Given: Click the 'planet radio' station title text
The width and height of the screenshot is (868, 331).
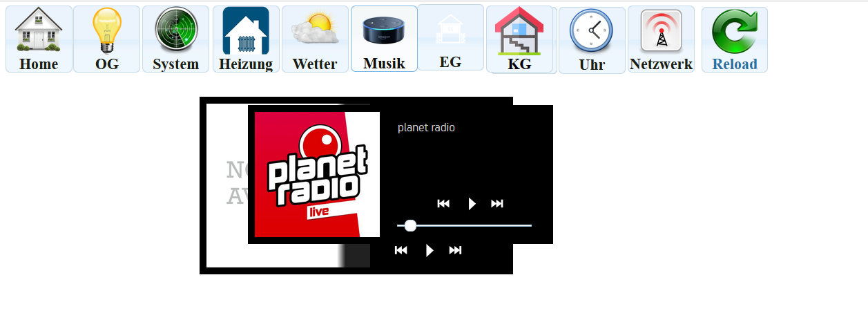Looking at the screenshot, I should click(426, 128).
